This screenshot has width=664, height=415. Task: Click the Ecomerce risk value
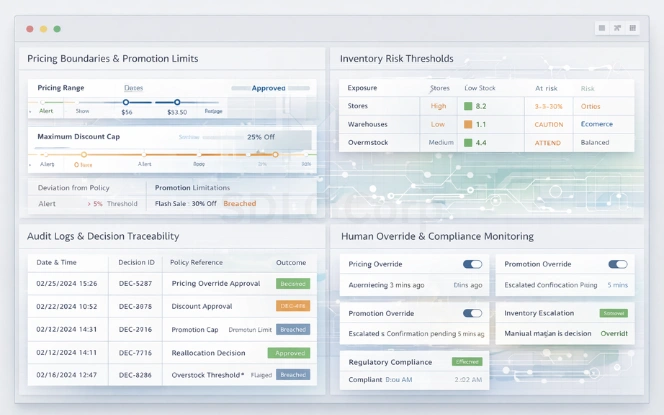(x=597, y=124)
